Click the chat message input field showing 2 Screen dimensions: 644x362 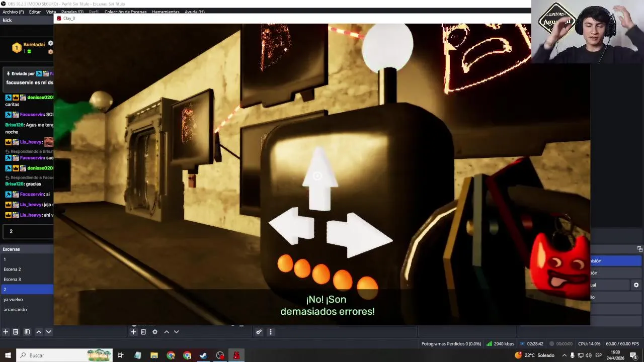(x=28, y=231)
